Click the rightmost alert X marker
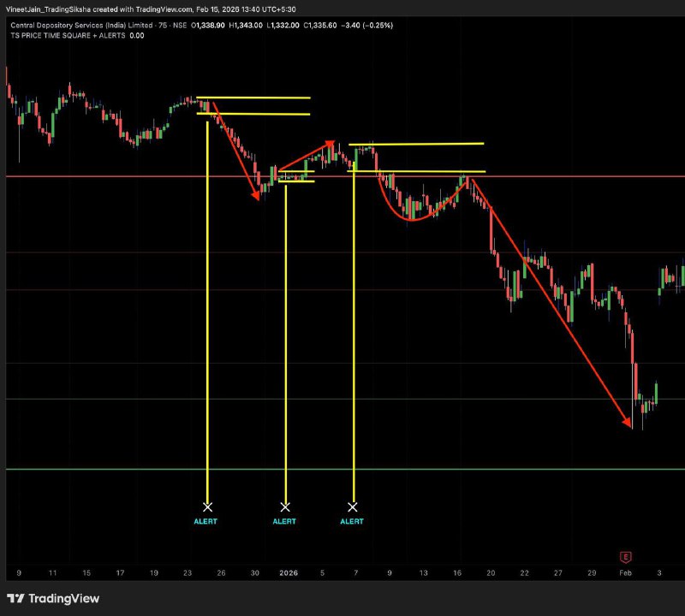The height and width of the screenshot is (616, 685). coord(352,506)
